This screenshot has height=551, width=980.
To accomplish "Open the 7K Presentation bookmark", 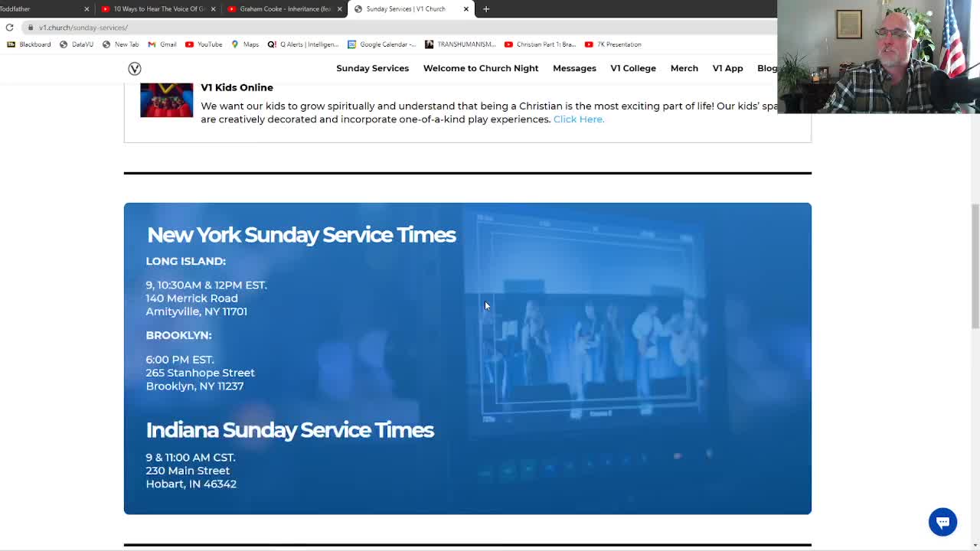I will (x=612, y=44).
